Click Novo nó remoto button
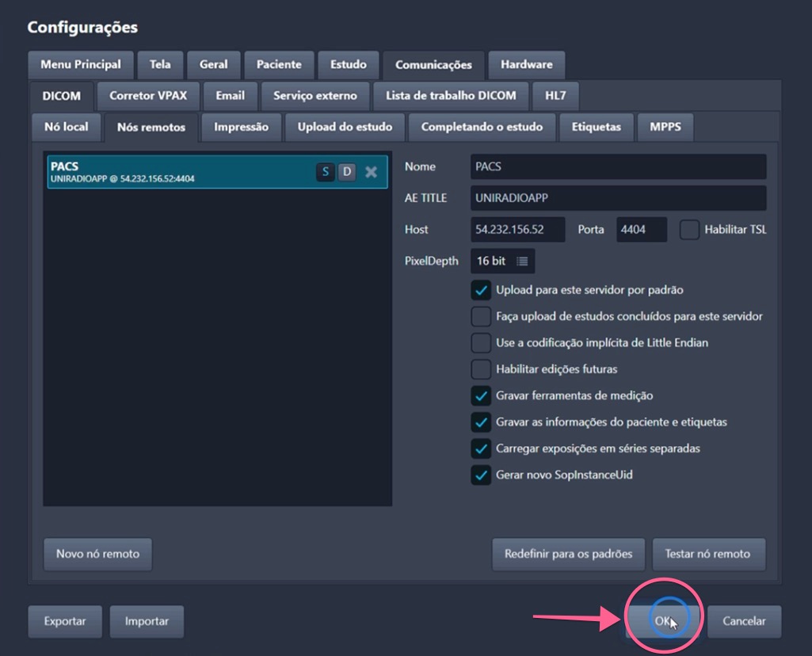The image size is (812, 656). tap(98, 554)
